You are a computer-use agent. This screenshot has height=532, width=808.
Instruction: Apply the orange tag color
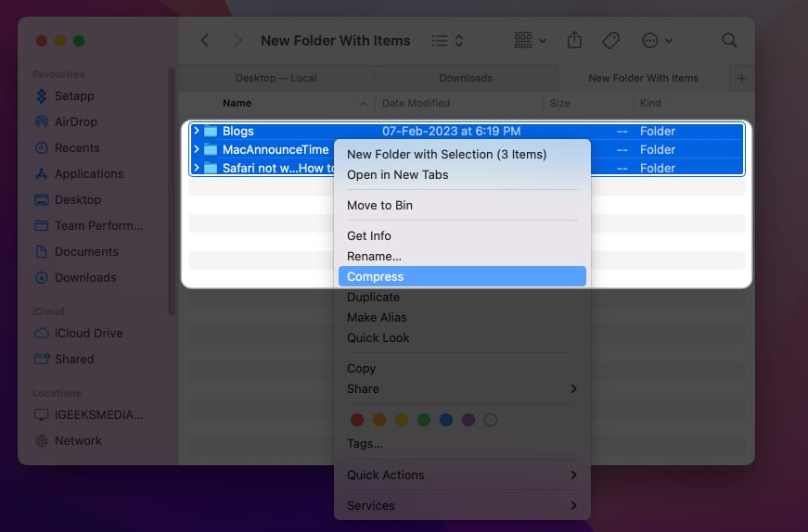379,420
